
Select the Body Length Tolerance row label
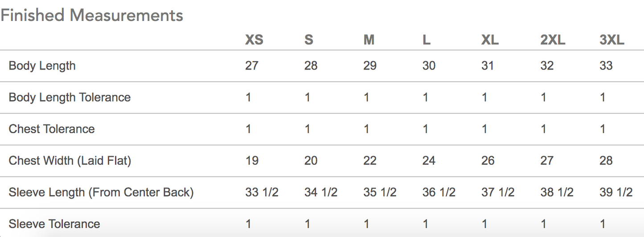click(70, 98)
